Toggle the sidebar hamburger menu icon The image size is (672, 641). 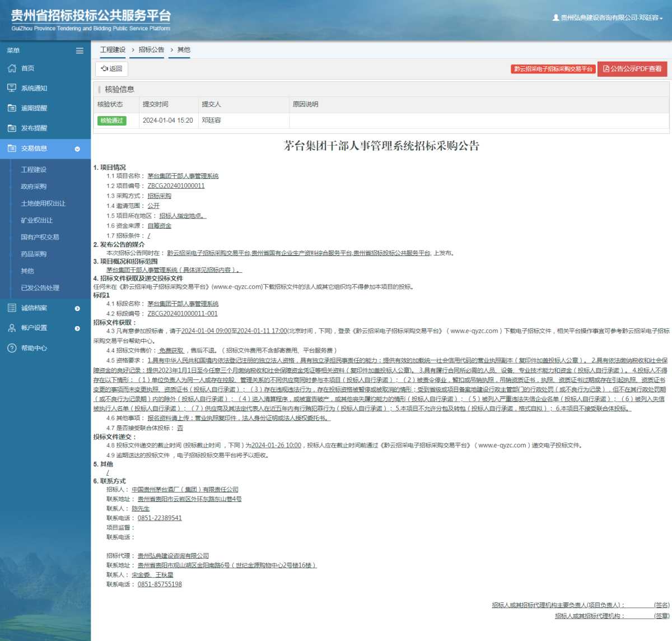[80, 50]
